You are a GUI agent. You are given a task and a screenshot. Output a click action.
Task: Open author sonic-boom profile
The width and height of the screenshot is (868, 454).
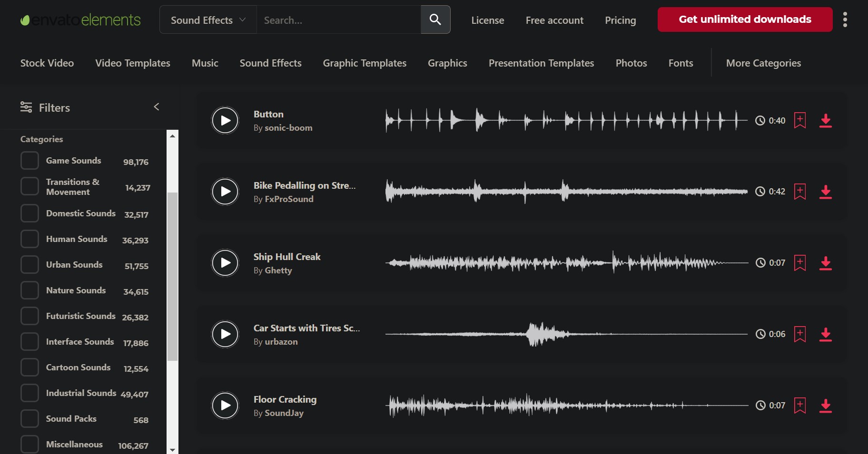(x=288, y=128)
